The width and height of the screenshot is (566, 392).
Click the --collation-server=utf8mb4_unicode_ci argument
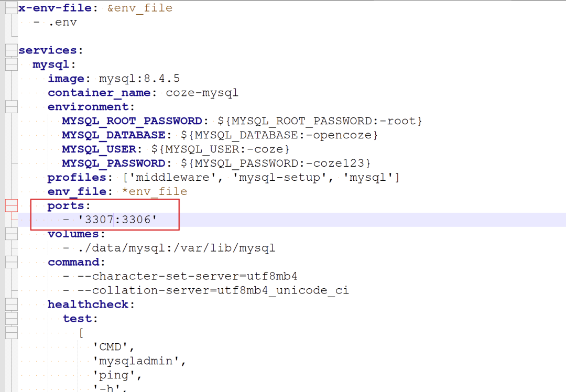click(213, 290)
